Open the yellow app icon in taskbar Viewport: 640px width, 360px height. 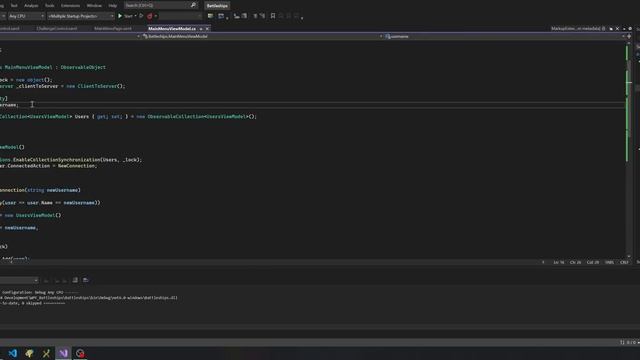tap(29, 353)
